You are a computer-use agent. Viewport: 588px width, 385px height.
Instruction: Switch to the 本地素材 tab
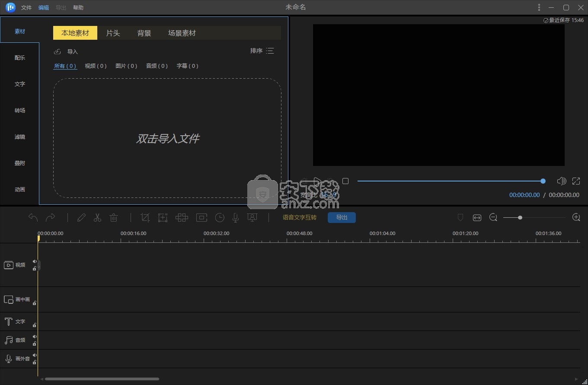coord(75,33)
